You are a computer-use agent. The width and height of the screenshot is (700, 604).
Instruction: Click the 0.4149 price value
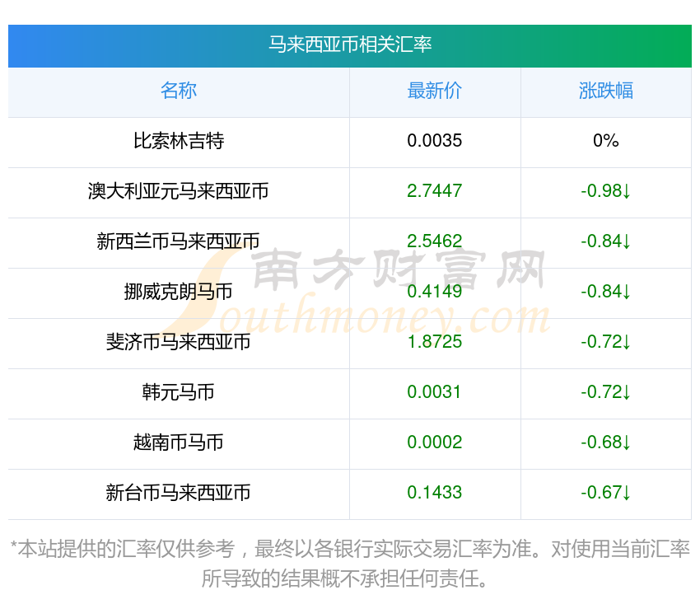(434, 292)
